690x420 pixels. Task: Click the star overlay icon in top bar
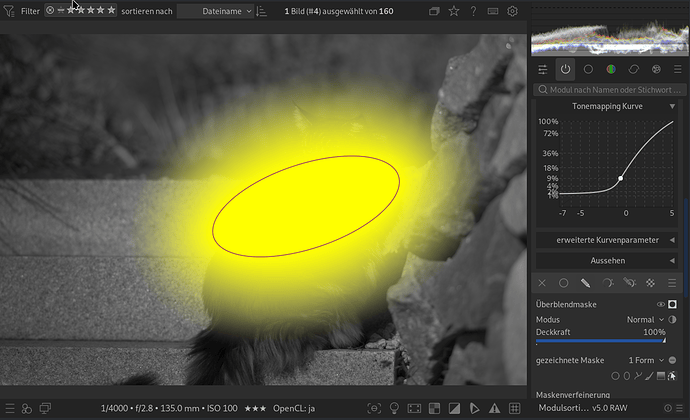(454, 11)
